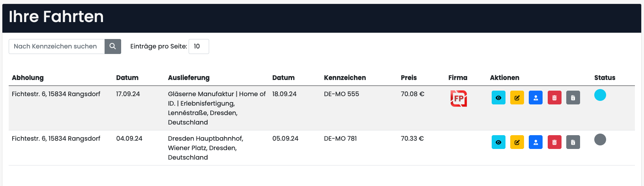This screenshot has width=644, height=186.
Task: View the DE-MO 781 ride details (eye icon)
Action: pyautogui.click(x=498, y=142)
